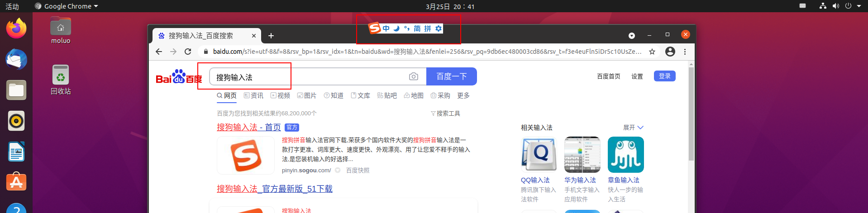This screenshot has width=868, height=213.
Task: Click the 百度一下 search button
Action: 452,76
